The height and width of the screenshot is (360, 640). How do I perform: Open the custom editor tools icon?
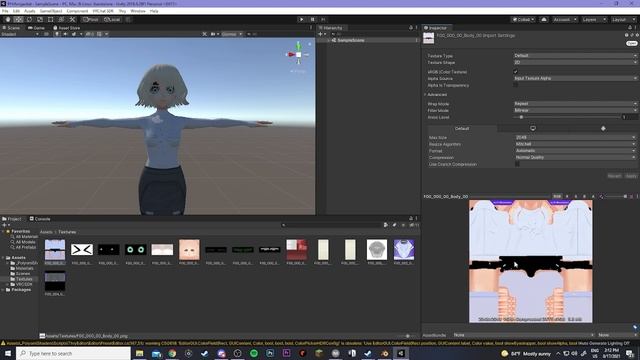72,20
